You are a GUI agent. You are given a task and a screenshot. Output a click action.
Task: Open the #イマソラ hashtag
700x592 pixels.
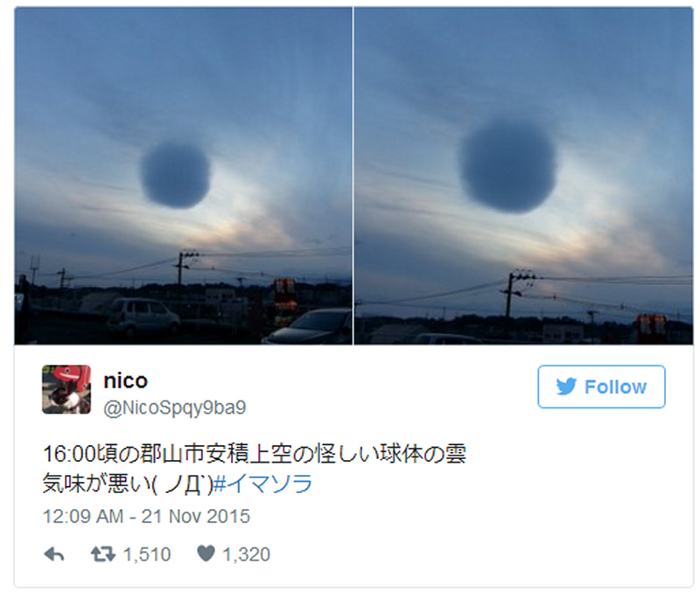point(263,484)
